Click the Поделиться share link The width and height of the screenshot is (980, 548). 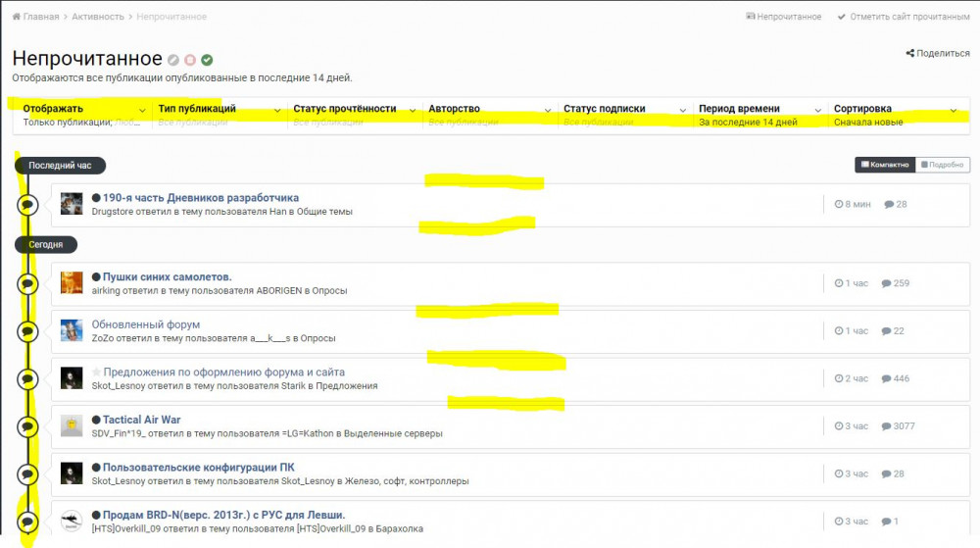point(938,53)
